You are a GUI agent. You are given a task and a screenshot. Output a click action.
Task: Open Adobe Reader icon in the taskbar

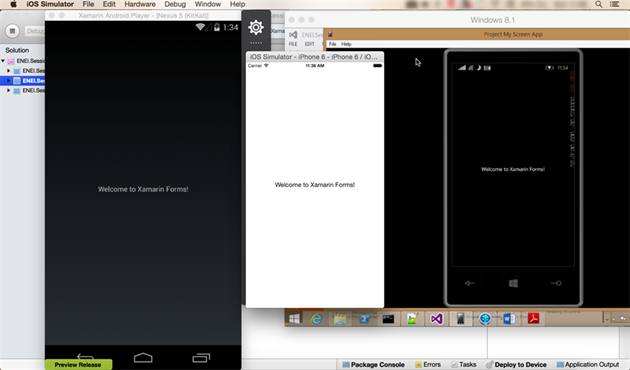click(x=534, y=319)
